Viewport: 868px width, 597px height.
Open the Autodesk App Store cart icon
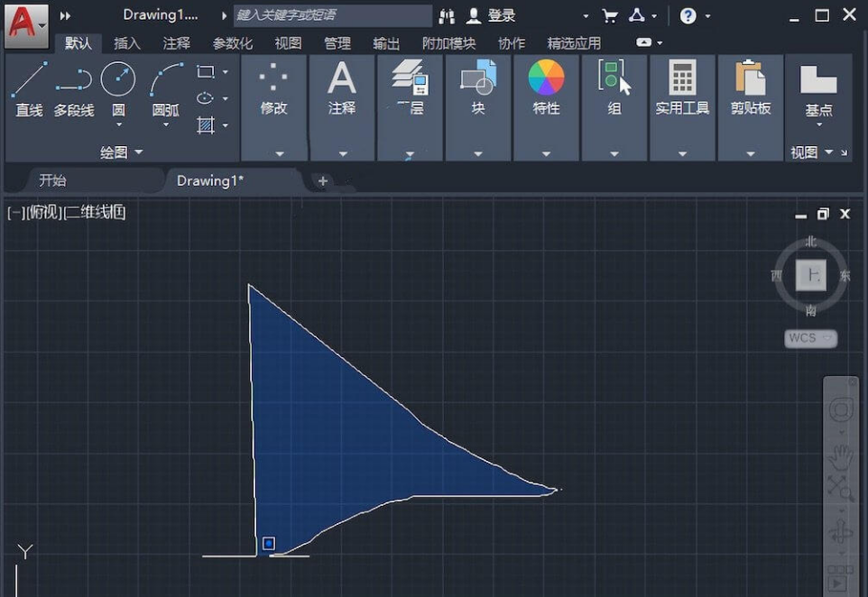pyautogui.click(x=610, y=15)
